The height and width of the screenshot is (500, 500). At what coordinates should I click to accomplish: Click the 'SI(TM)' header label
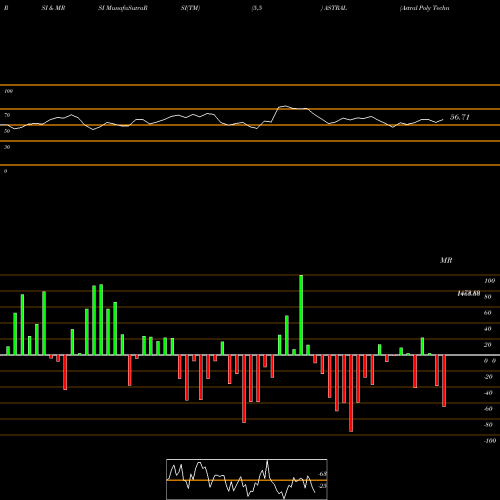pos(190,8)
